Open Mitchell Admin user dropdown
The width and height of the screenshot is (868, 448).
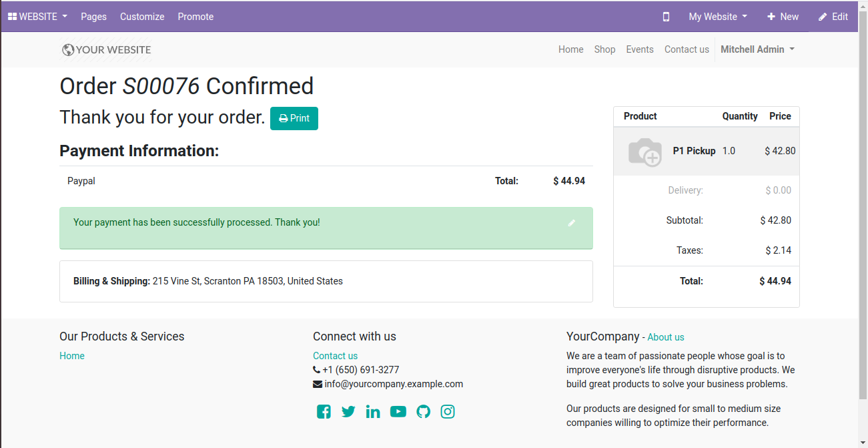[x=757, y=49]
